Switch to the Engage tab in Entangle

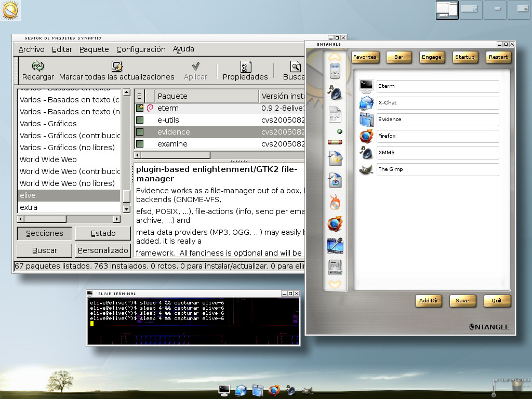(x=432, y=57)
